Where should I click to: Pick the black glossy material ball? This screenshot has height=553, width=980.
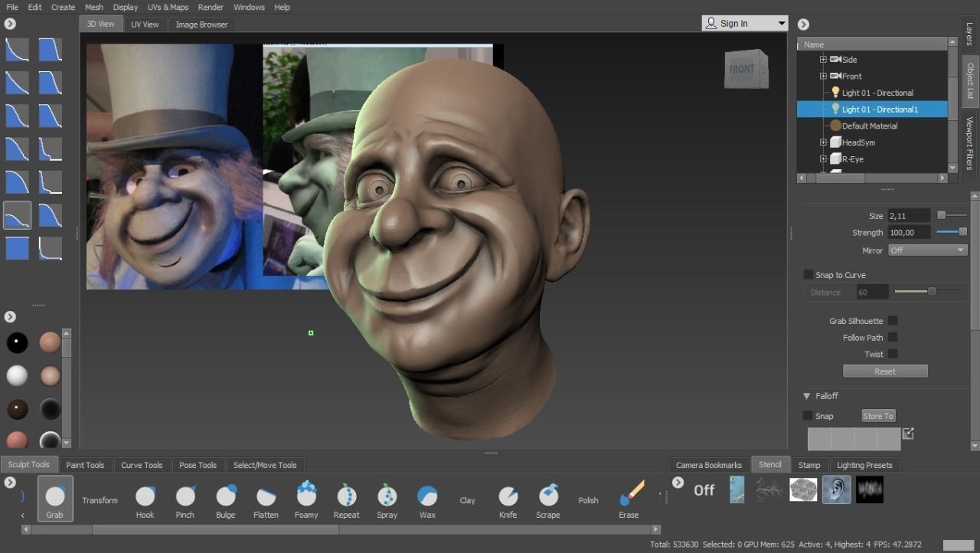pyautogui.click(x=17, y=342)
